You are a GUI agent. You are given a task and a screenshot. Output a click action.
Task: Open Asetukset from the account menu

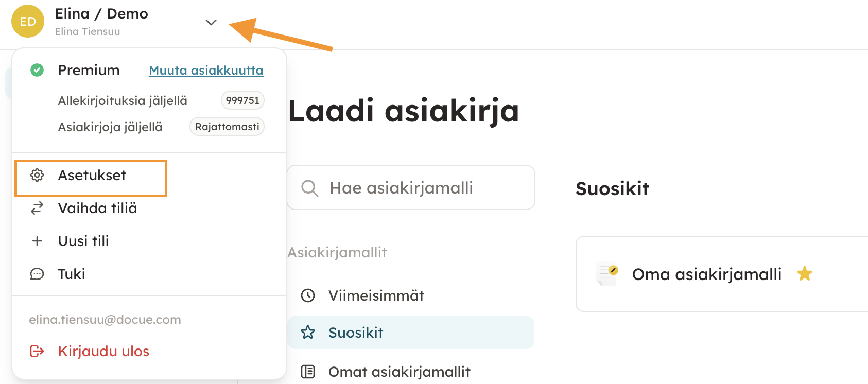tap(92, 176)
